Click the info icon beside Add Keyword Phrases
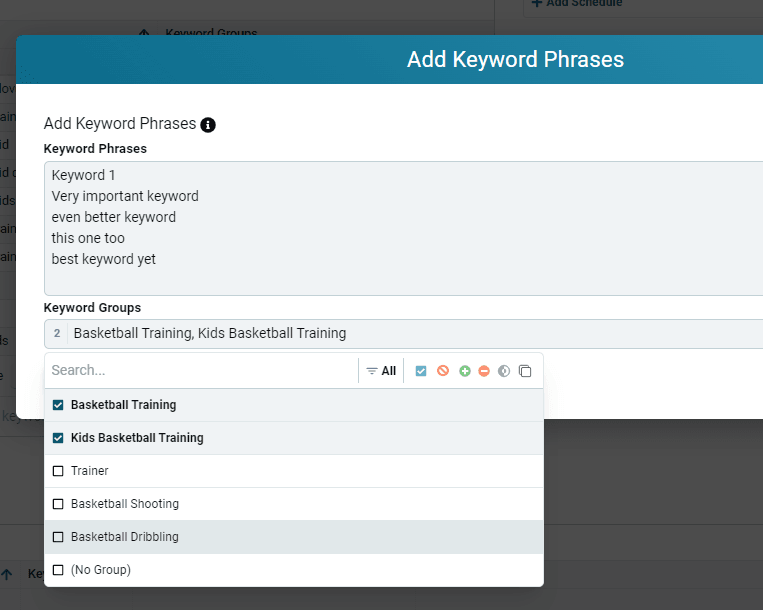Viewport: 763px width, 610px height. [x=208, y=125]
